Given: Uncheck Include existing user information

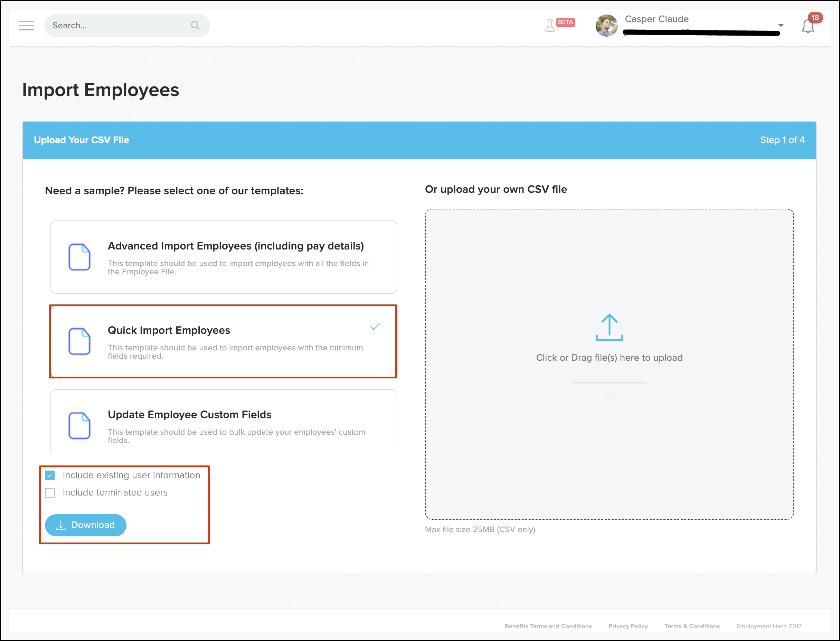Looking at the screenshot, I should click(50, 475).
